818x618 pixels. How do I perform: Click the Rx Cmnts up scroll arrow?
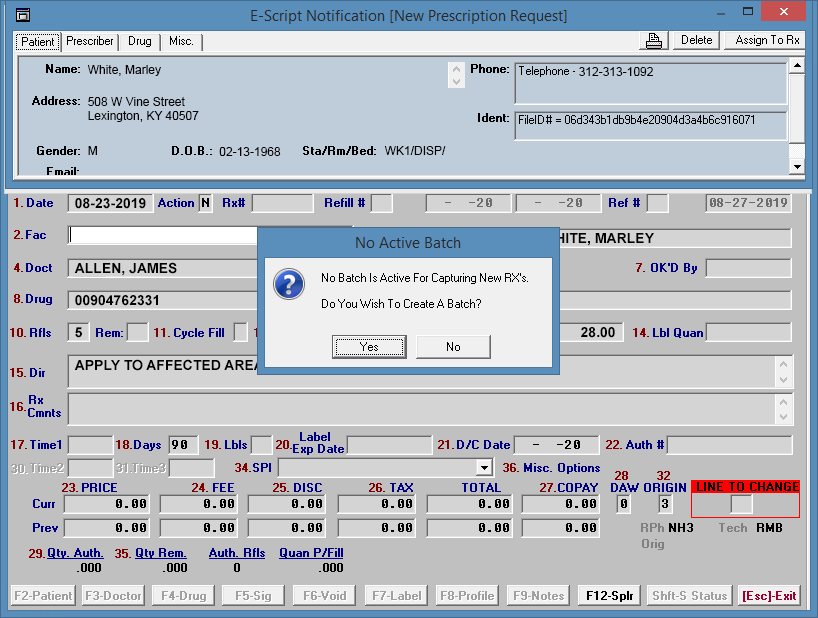[784, 401]
